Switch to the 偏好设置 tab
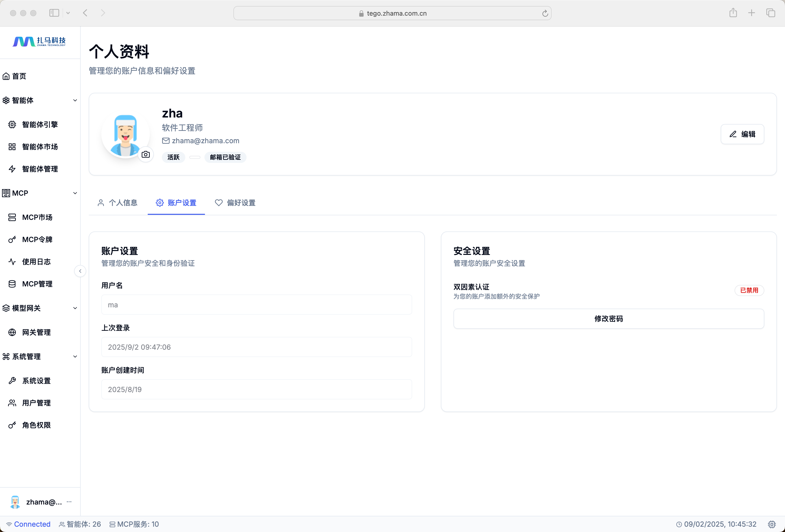 235,203
